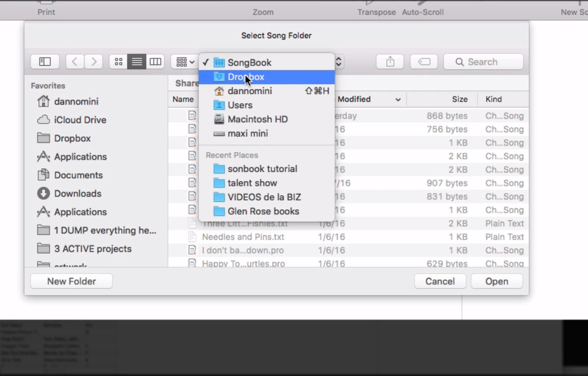
Task: Click the Cancel button
Action: point(440,281)
